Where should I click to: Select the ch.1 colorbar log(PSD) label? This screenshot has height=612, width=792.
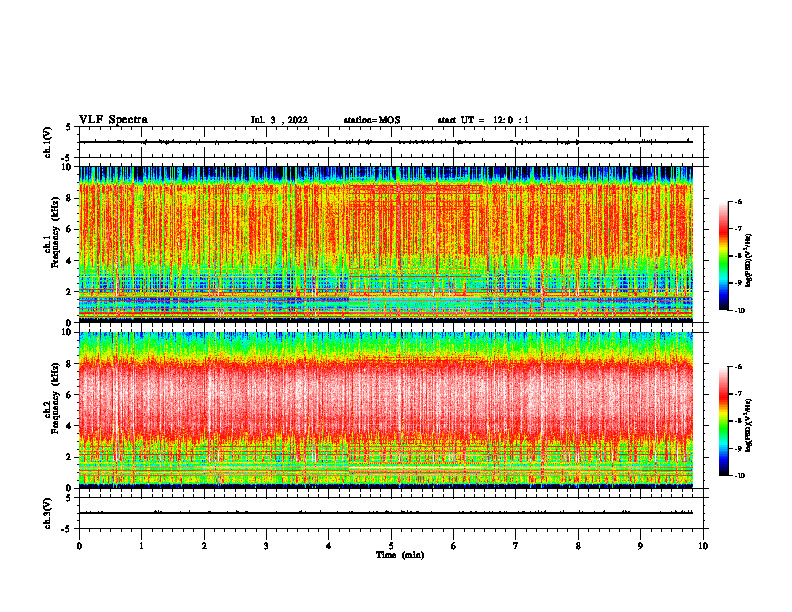pyautogui.click(x=749, y=261)
